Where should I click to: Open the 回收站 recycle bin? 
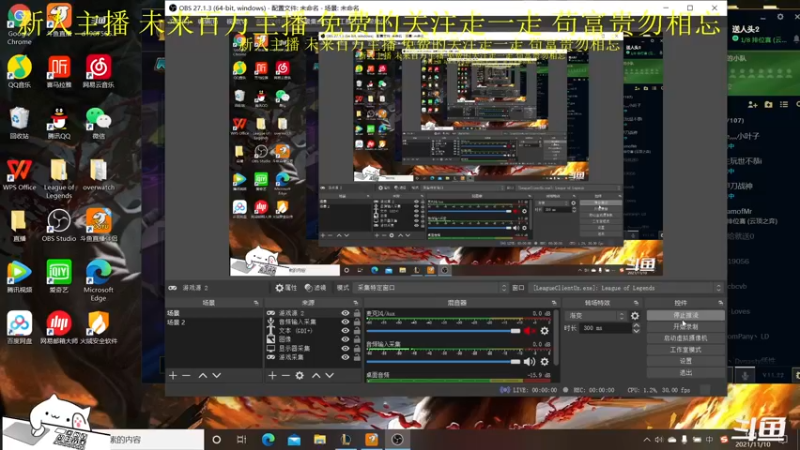(19, 123)
